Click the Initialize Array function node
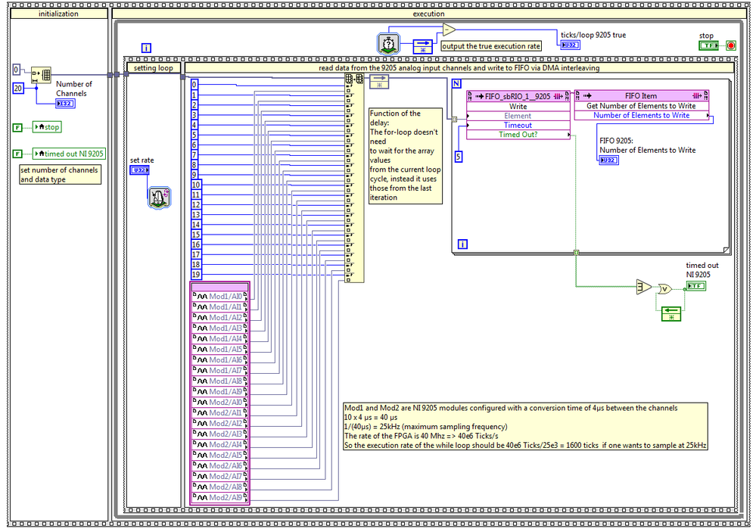 pos(41,75)
